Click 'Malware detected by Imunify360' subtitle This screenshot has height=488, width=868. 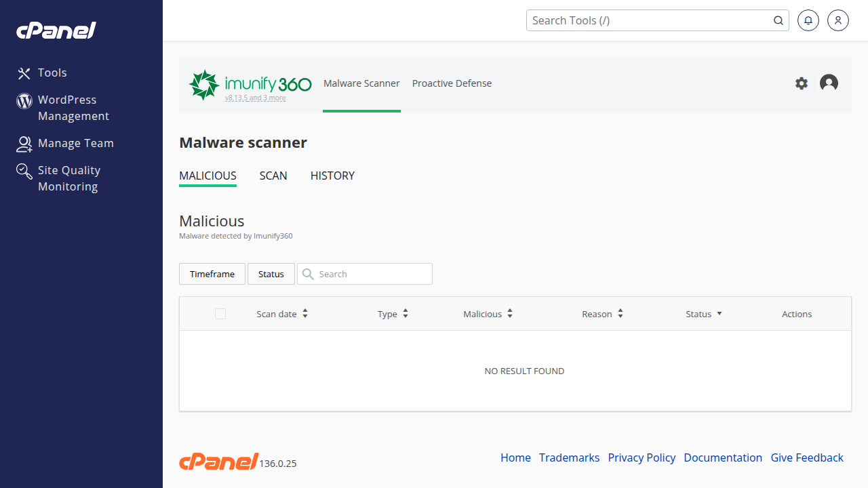click(236, 236)
